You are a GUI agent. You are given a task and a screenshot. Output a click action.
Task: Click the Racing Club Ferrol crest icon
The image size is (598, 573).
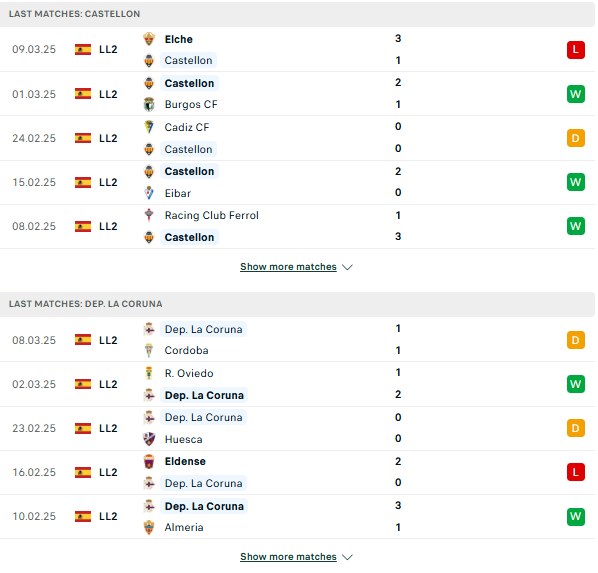(x=149, y=215)
